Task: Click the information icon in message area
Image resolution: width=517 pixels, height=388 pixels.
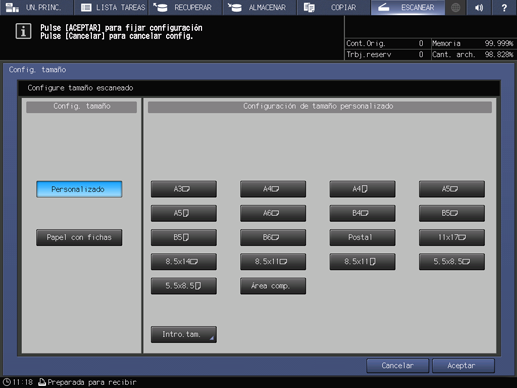Action: 23,31
